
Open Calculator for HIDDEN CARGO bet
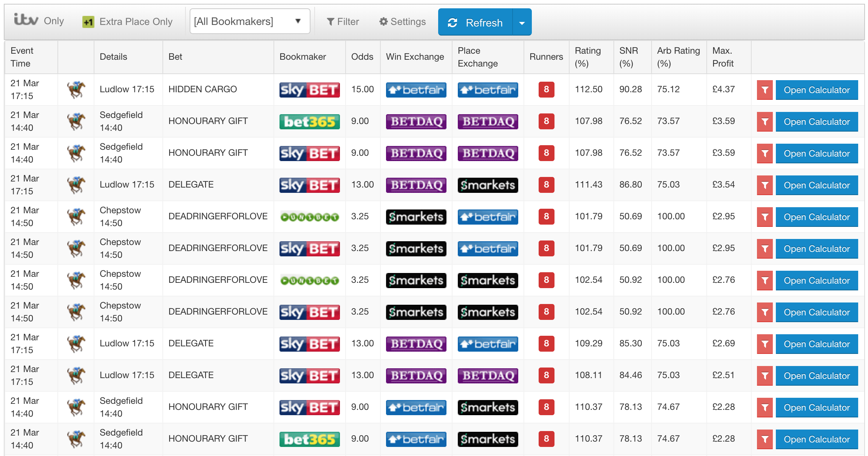(x=816, y=90)
